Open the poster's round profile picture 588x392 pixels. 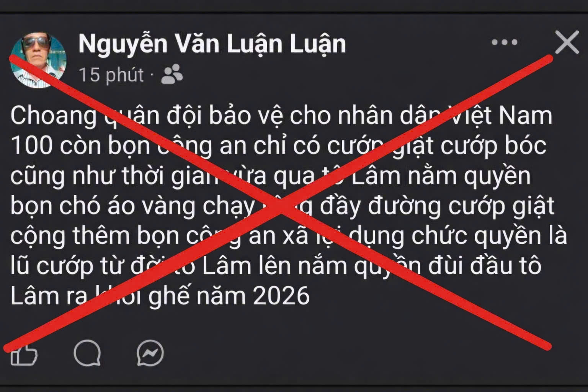coord(38,60)
